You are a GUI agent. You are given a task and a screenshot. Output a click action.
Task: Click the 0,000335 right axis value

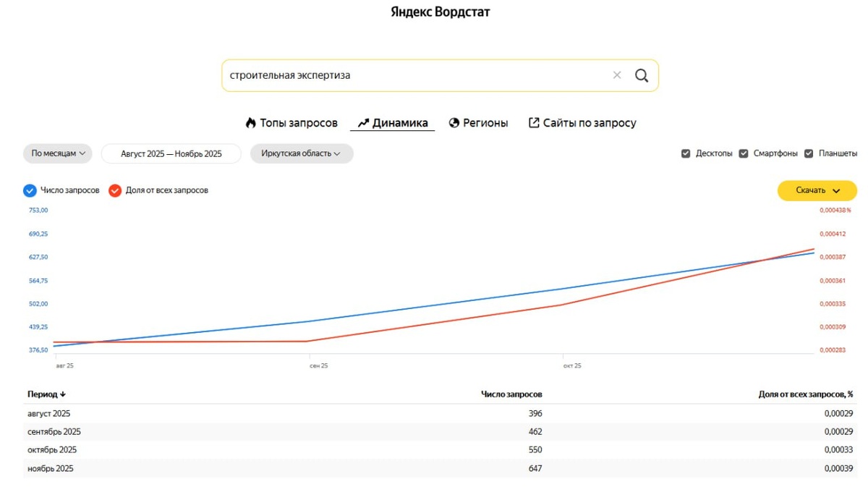pyautogui.click(x=833, y=304)
